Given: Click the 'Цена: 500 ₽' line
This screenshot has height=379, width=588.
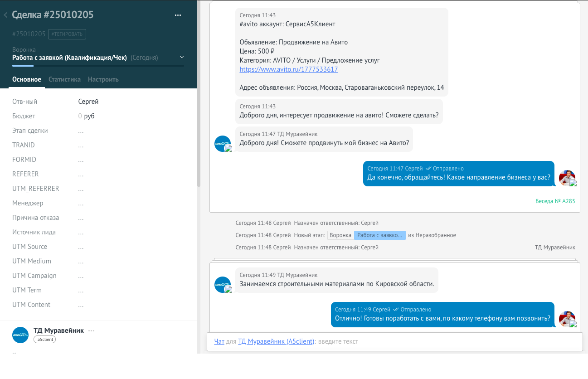Looking at the screenshot, I should point(257,51).
